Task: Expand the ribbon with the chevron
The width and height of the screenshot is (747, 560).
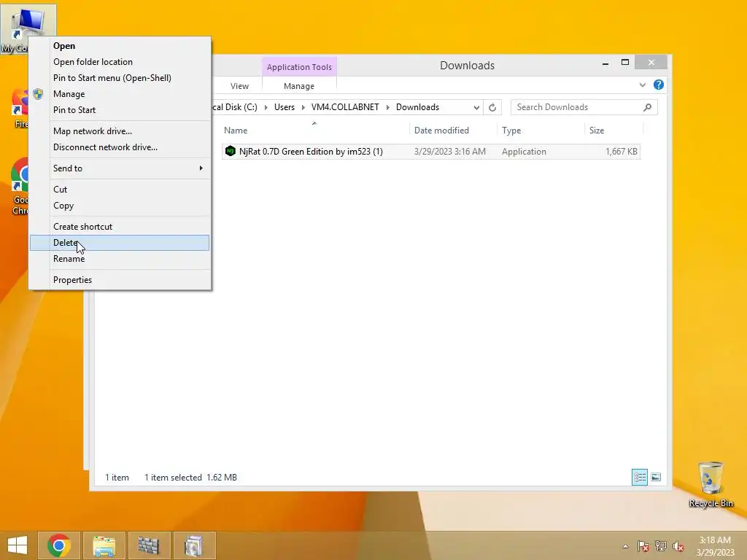Action: tap(642, 85)
